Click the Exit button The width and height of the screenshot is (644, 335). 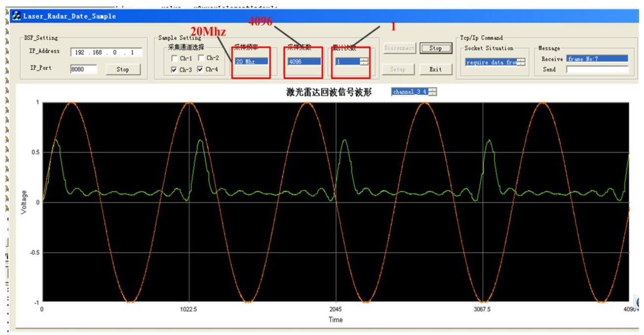pyautogui.click(x=435, y=69)
